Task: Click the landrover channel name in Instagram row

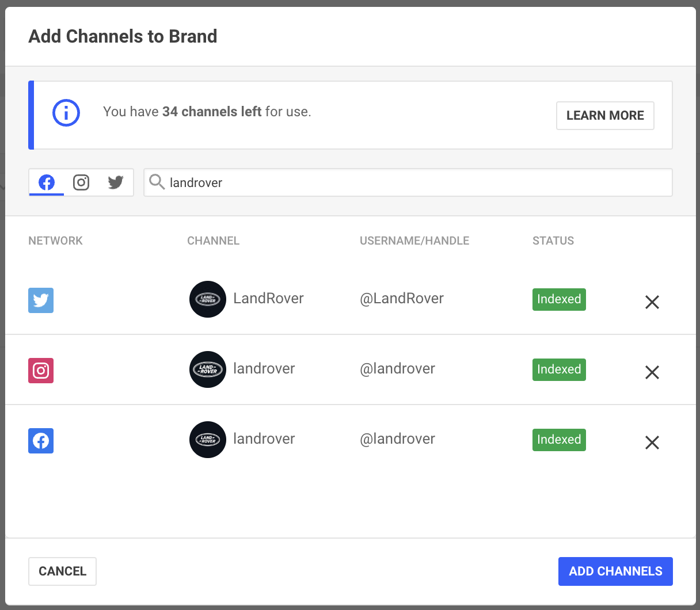Action: coord(264,369)
